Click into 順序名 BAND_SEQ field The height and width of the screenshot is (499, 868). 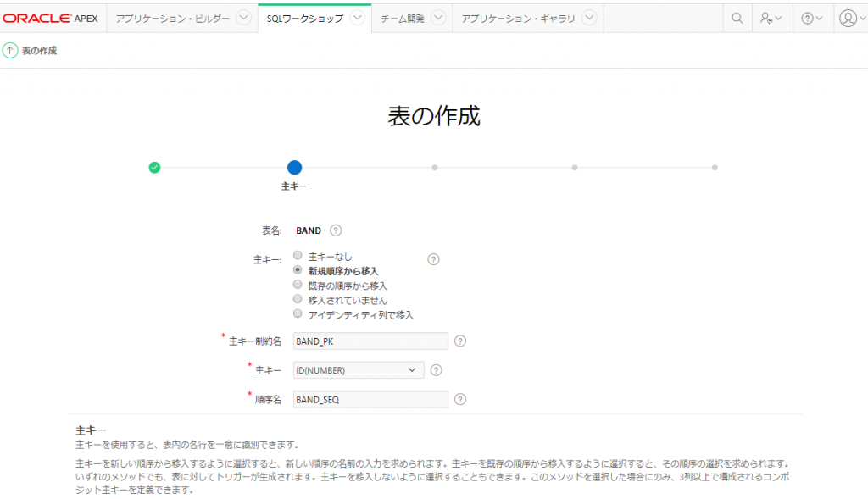370,399
